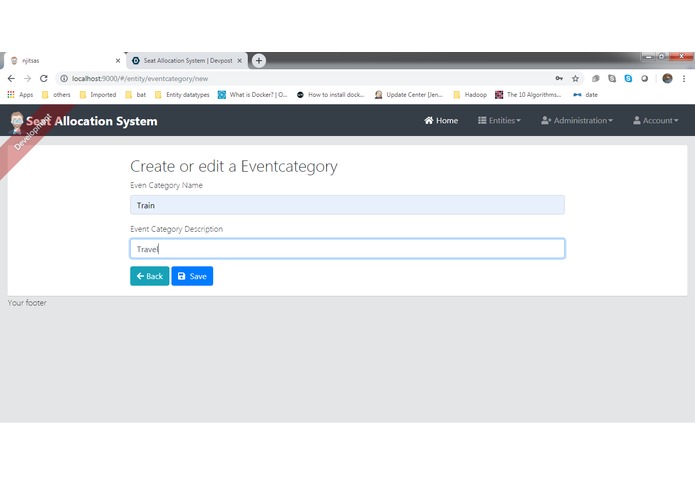Click the address bar URL

[x=140, y=78]
